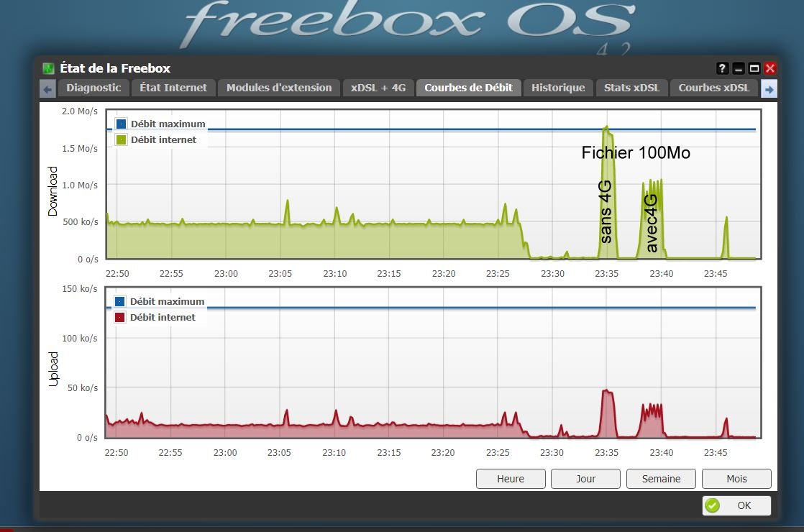Select the Modules d'extension tab
Screen dimensions: 804x532
point(279,88)
